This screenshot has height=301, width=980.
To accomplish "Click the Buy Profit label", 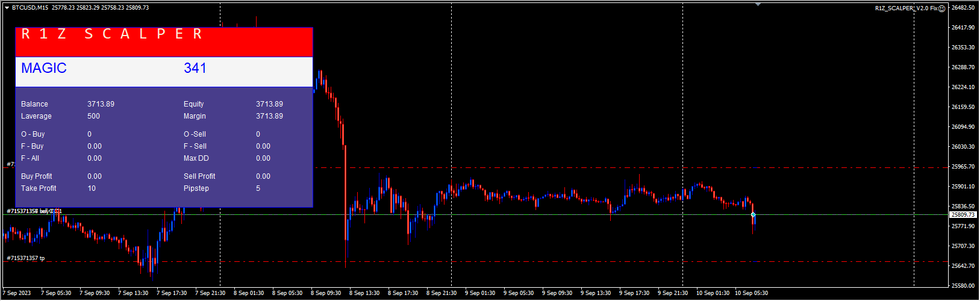I will (x=37, y=176).
